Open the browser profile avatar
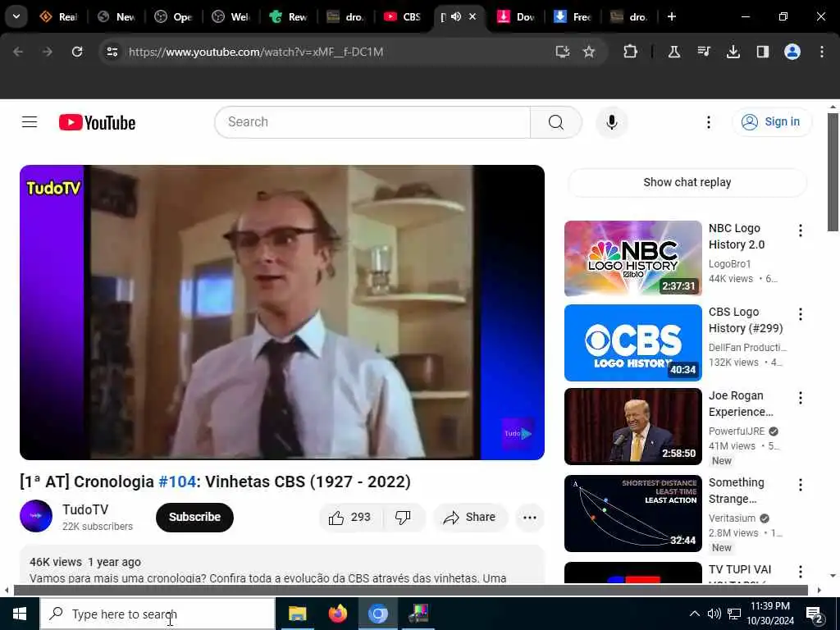 (792, 52)
